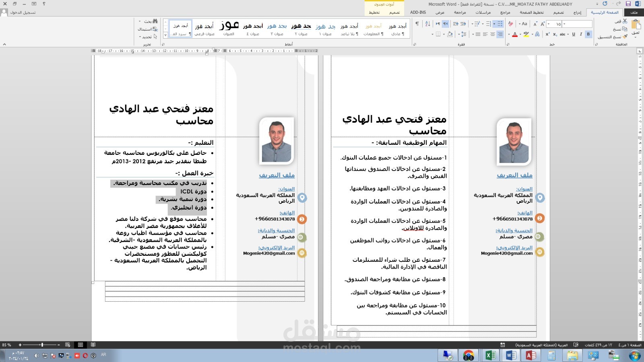This screenshot has height=362, width=644.
Task: Toggle paragraph marks display
Action: point(417,23)
